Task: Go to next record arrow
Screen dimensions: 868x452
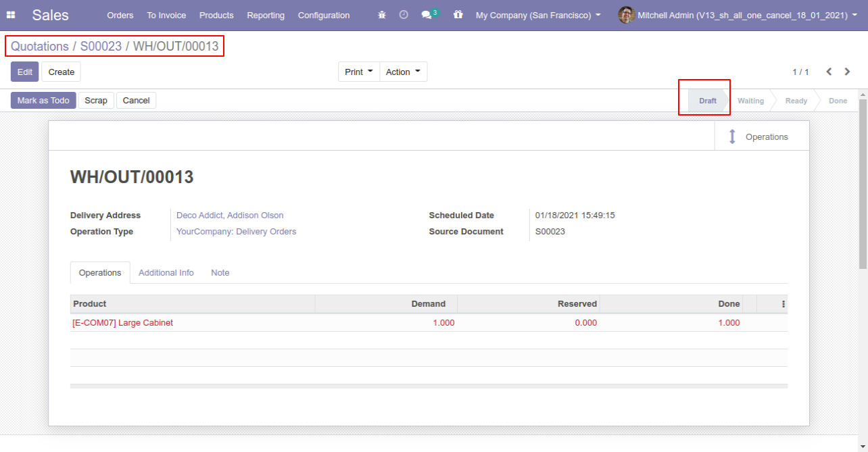Action: tap(847, 72)
